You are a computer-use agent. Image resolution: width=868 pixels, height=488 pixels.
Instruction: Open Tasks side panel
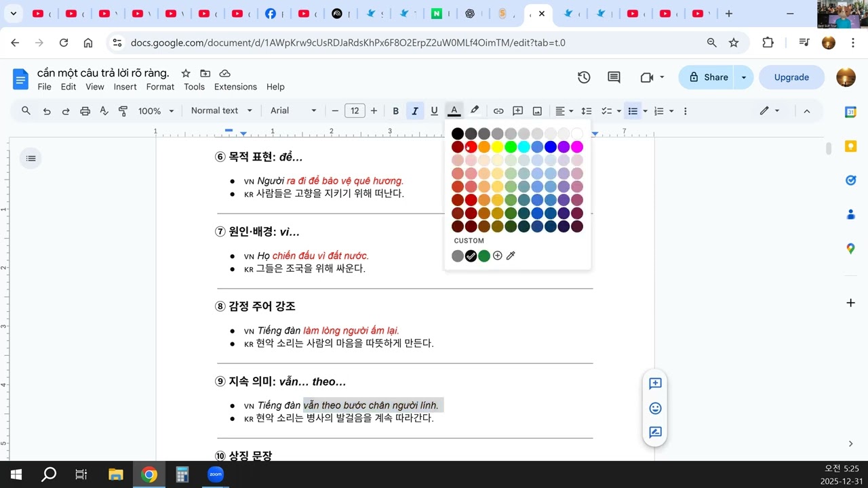[850, 180]
